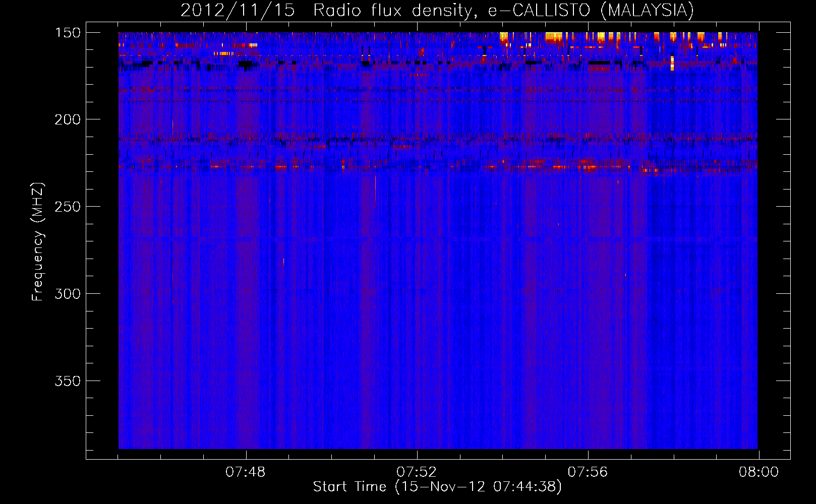Click the 250 frequency tick label
The height and width of the screenshot is (504, 816).
[68, 207]
